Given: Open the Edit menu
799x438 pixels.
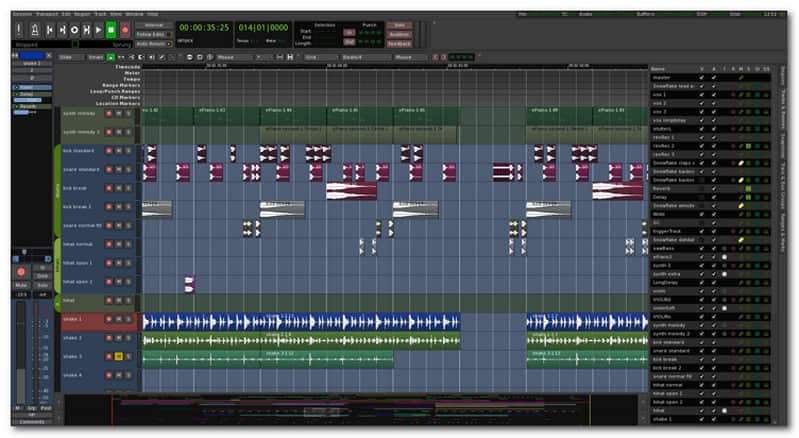Looking at the screenshot, I should pyautogui.click(x=66, y=14).
